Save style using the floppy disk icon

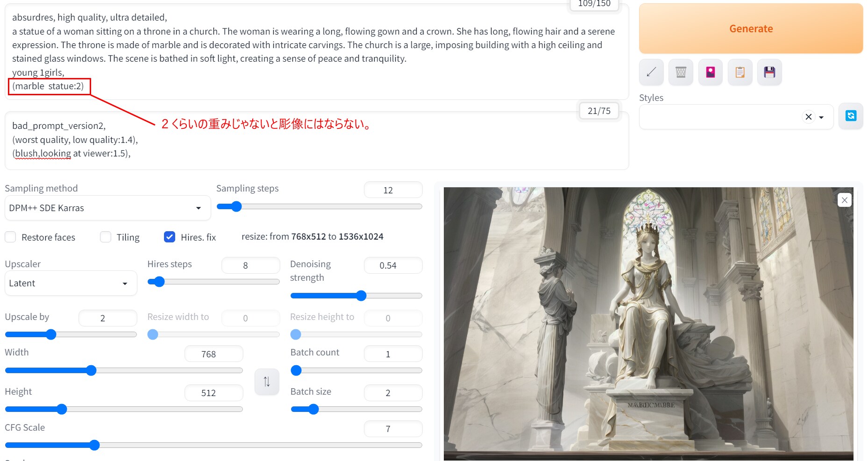point(769,72)
